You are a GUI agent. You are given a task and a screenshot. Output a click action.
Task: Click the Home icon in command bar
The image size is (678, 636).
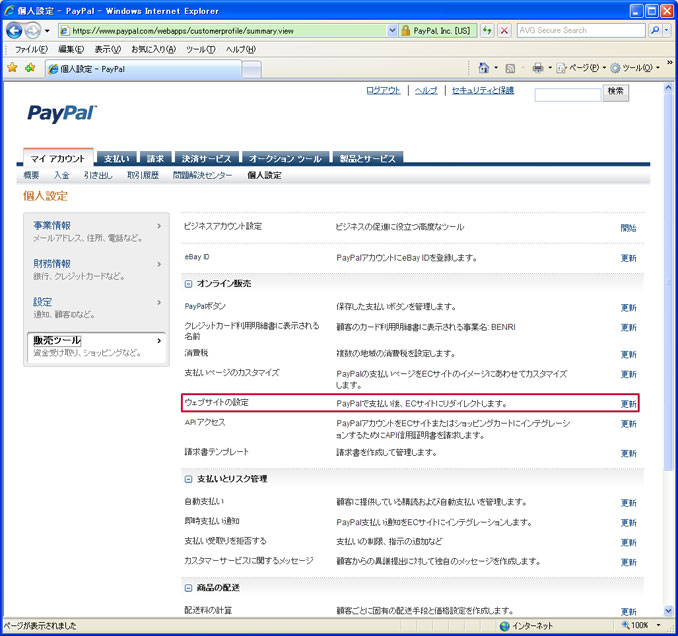[x=483, y=68]
